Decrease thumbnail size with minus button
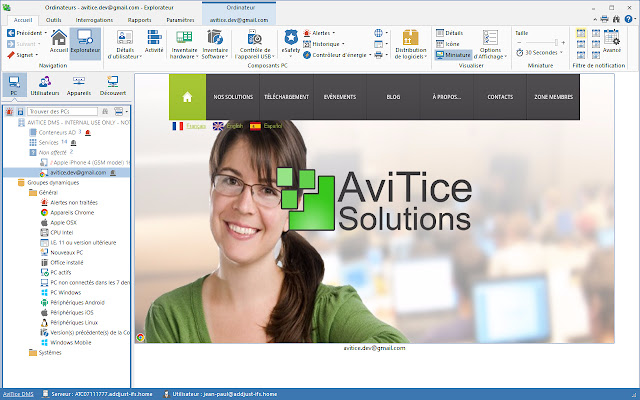Viewport: 640px width, 400px height. click(519, 42)
